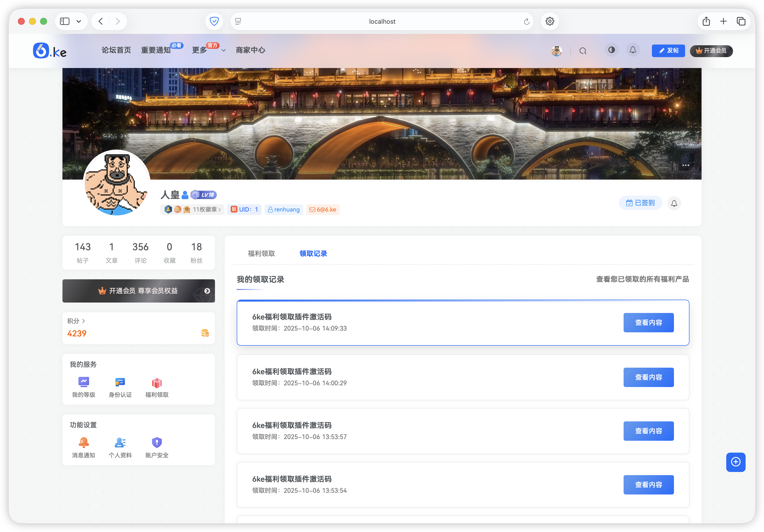Viewport: 764px width, 532px height.
Task: Open the search icon in the navbar
Action: pyautogui.click(x=583, y=51)
